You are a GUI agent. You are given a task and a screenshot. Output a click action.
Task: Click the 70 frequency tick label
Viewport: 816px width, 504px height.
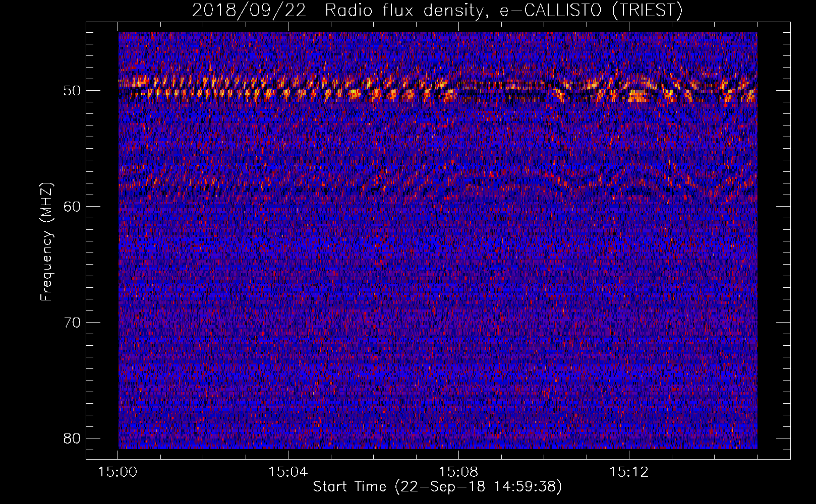coord(73,322)
